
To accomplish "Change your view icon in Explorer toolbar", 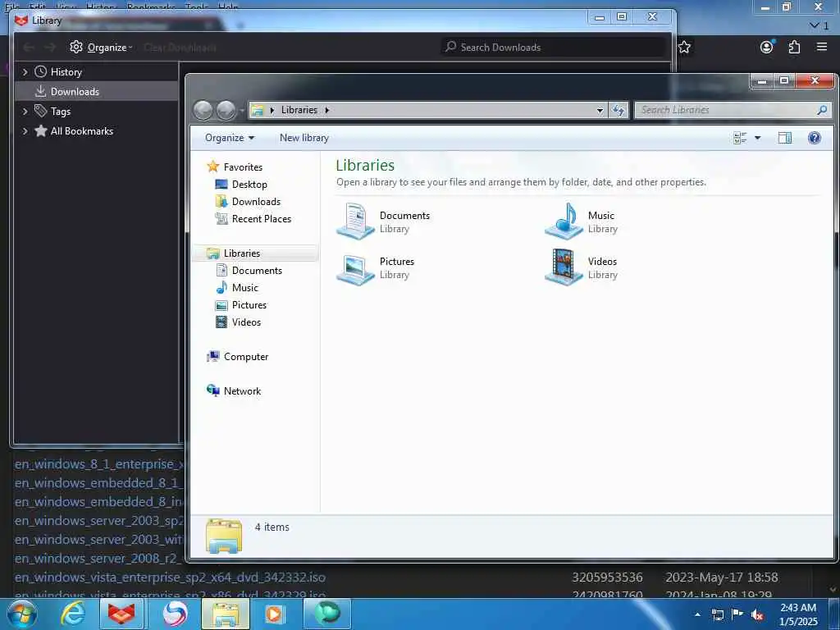I will coord(740,138).
